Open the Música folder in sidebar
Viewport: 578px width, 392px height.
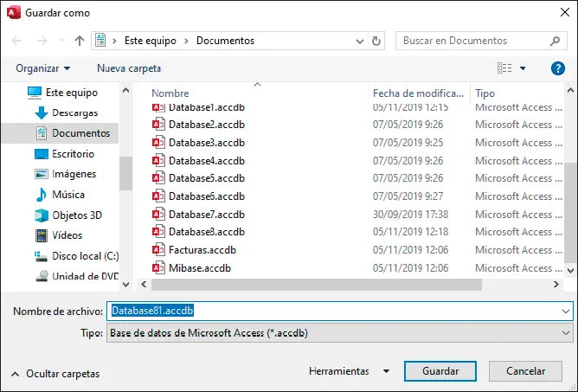coord(68,195)
